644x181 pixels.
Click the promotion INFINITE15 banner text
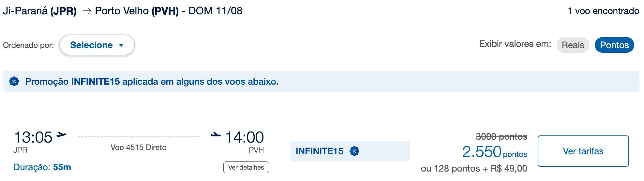pos(152,81)
